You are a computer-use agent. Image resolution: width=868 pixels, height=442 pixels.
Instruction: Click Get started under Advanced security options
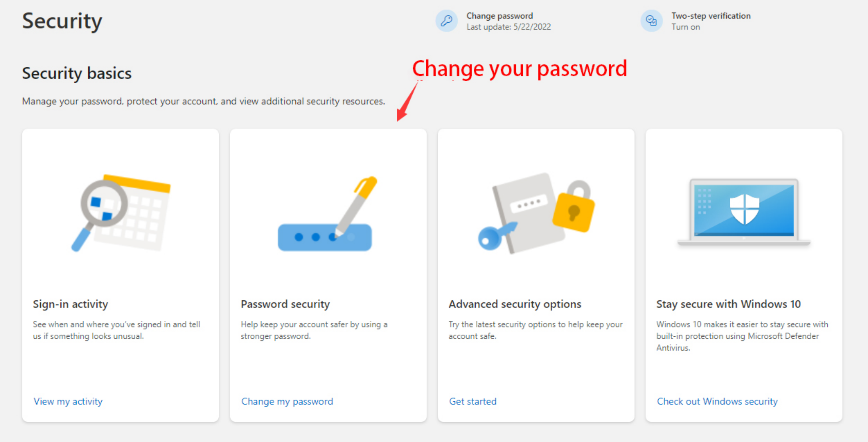pyautogui.click(x=473, y=401)
